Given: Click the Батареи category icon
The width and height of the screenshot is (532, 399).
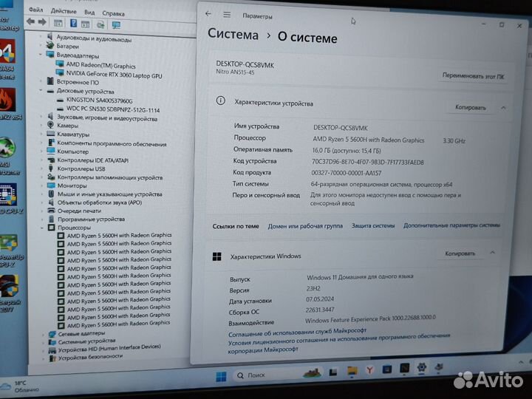Looking at the screenshot, I should point(50,45).
